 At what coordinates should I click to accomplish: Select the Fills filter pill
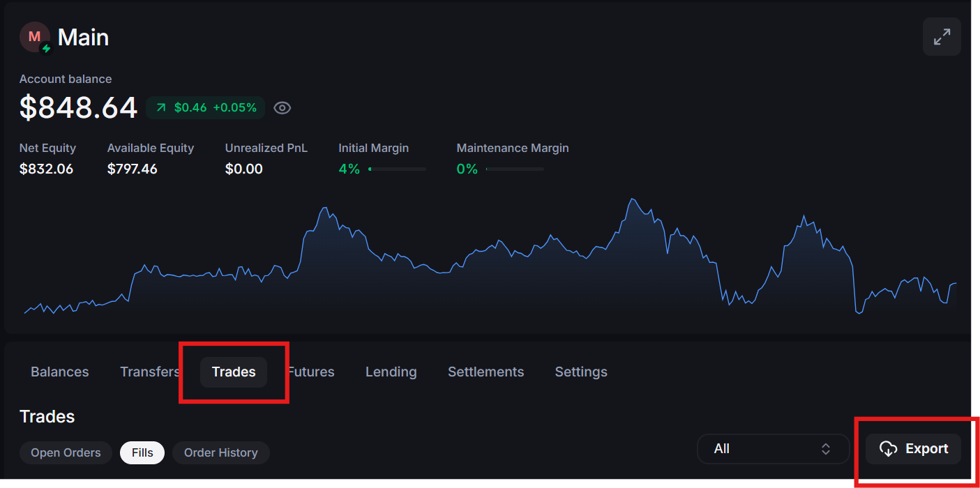click(x=142, y=452)
